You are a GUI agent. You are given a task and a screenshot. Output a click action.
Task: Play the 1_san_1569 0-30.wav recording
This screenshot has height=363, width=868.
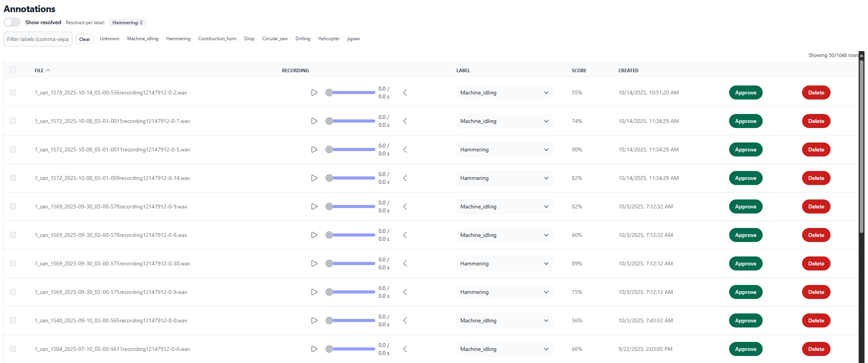(314, 263)
